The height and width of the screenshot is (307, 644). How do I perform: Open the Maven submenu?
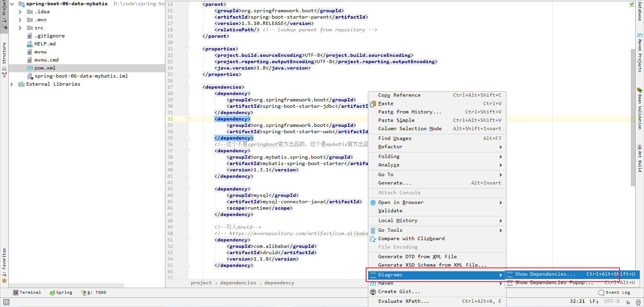(x=437, y=283)
